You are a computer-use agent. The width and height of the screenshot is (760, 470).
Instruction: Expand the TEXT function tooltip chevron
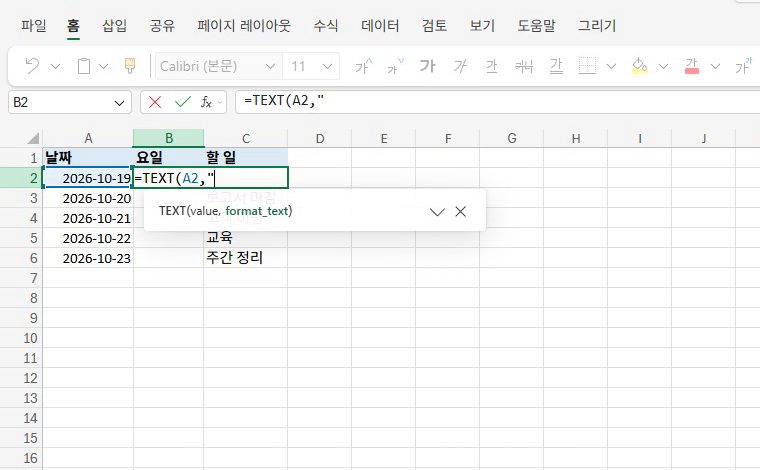(x=437, y=212)
